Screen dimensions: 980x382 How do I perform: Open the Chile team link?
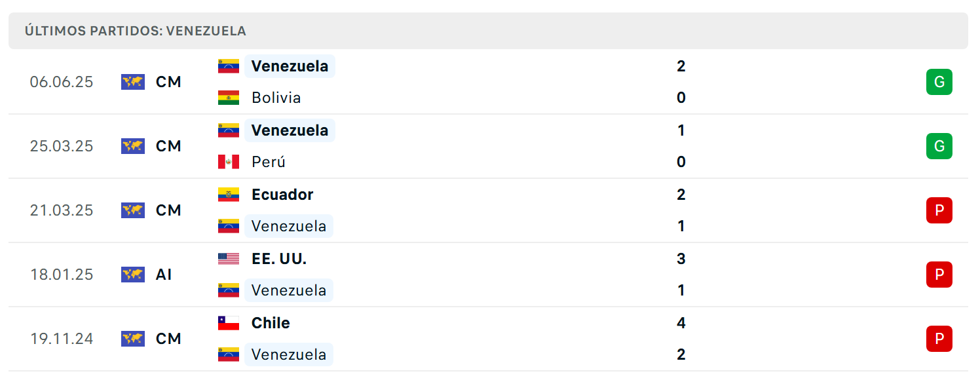click(271, 323)
